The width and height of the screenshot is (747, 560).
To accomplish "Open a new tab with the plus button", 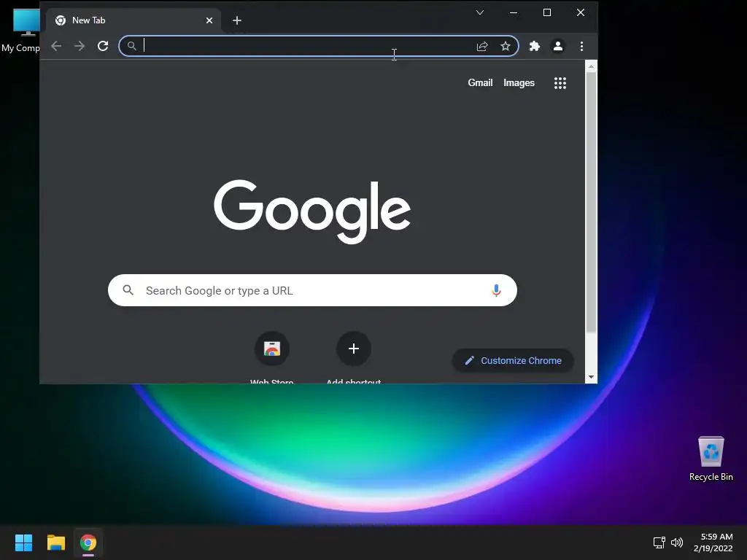I will click(x=237, y=20).
